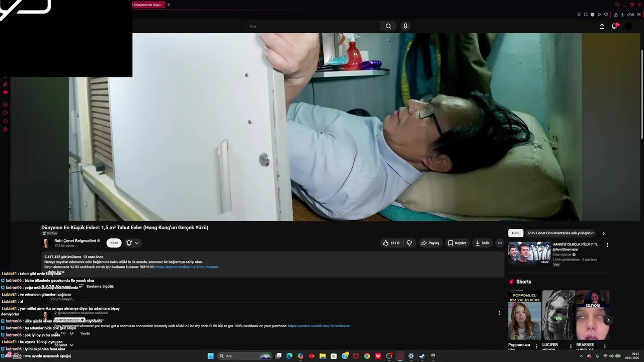This screenshot has height=362, width=644.
Task: Select Ruhi Cenet Documentaries uploader chip
Action: pyautogui.click(x=561, y=233)
